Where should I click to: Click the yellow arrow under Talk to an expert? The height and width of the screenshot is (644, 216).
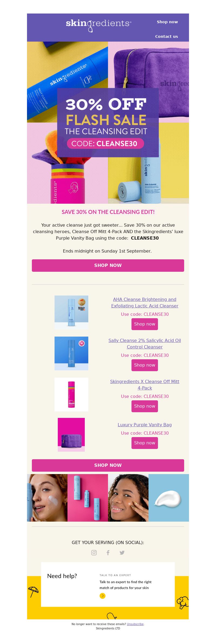pyautogui.click(x=102, y=596)
